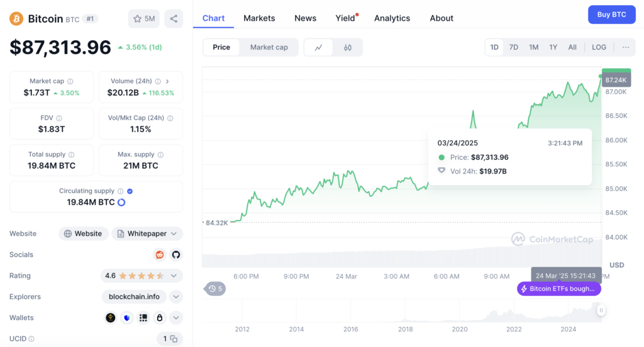
Task: Click the 84.32K starting price label
Action: click(x=216, y=223)
